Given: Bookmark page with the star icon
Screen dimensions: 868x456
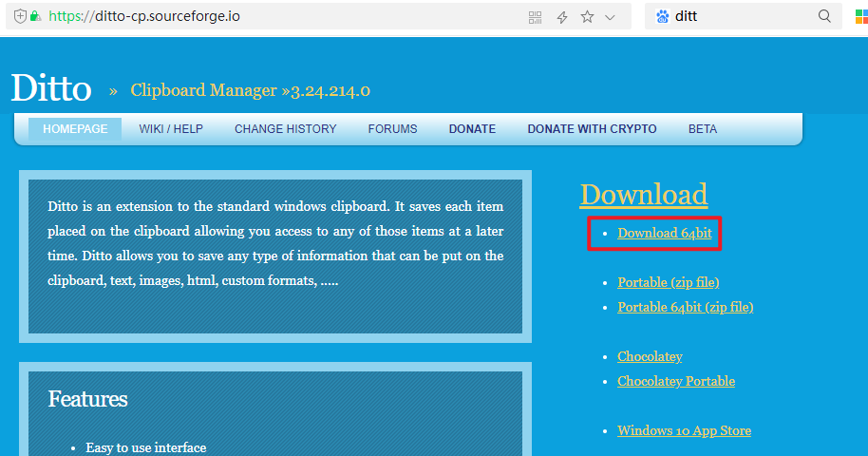Looking at the screenshot, I should (x=587, y=16).
